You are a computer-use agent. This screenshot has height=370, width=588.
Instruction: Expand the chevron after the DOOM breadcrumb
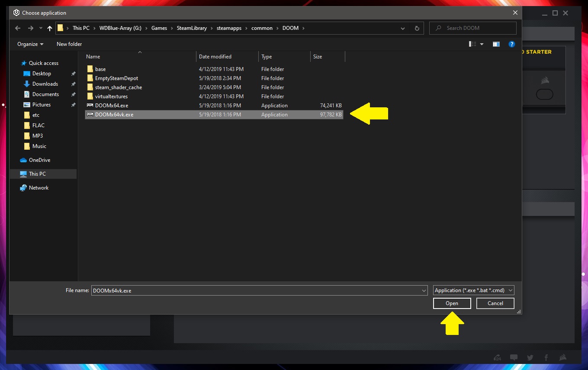pyautogui.click(x=303, y=28)
